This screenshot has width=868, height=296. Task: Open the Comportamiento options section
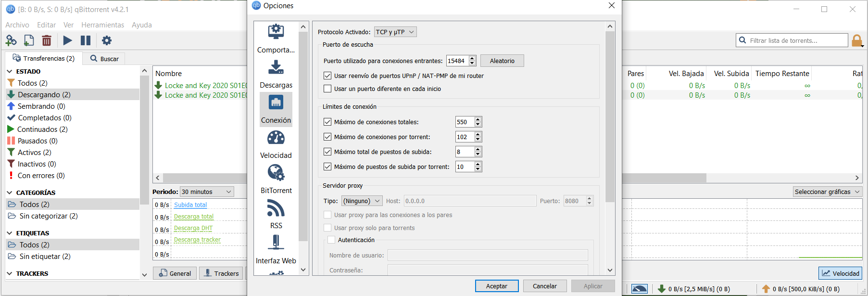[276, 39]
